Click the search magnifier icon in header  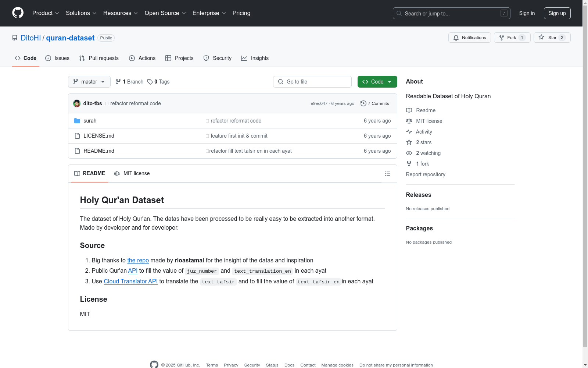click(399, 13)
